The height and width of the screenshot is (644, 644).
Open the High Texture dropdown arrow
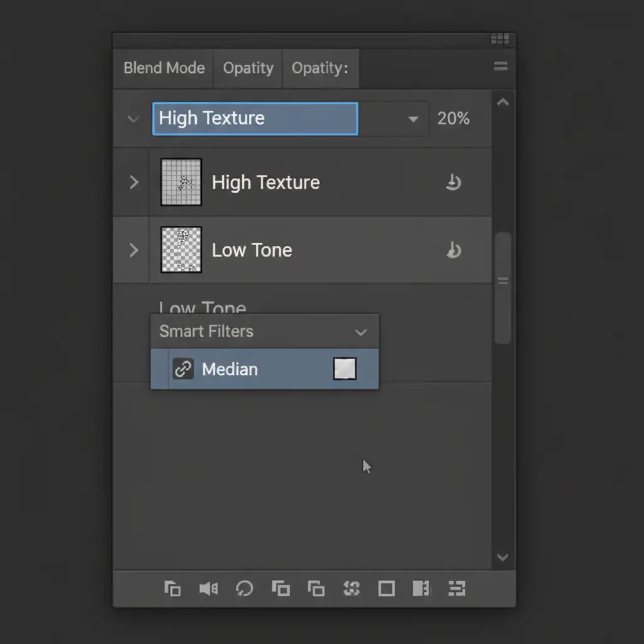coord(413,119)
